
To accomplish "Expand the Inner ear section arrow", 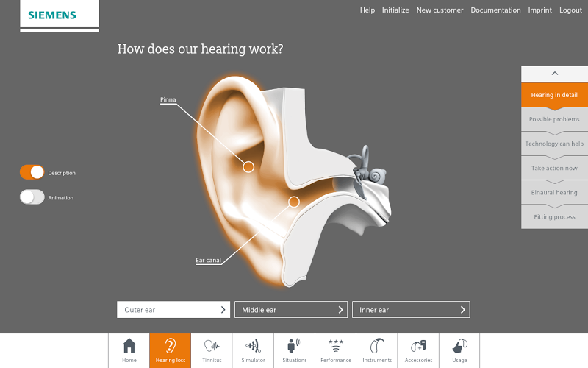I will click(x=463, y=310).
